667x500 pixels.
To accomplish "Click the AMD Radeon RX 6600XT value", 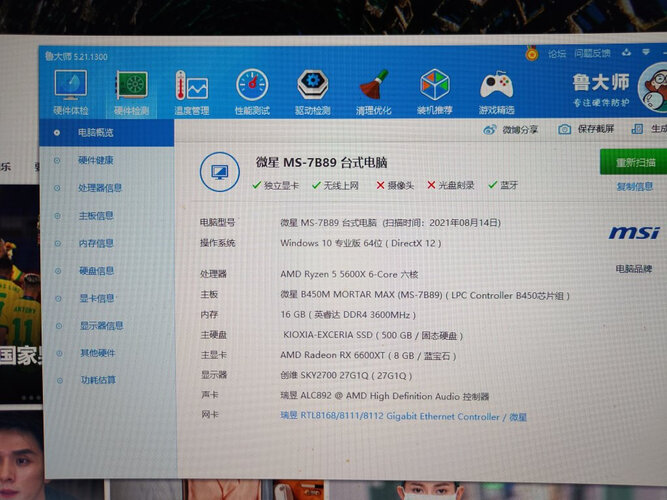I will [368, 355].
